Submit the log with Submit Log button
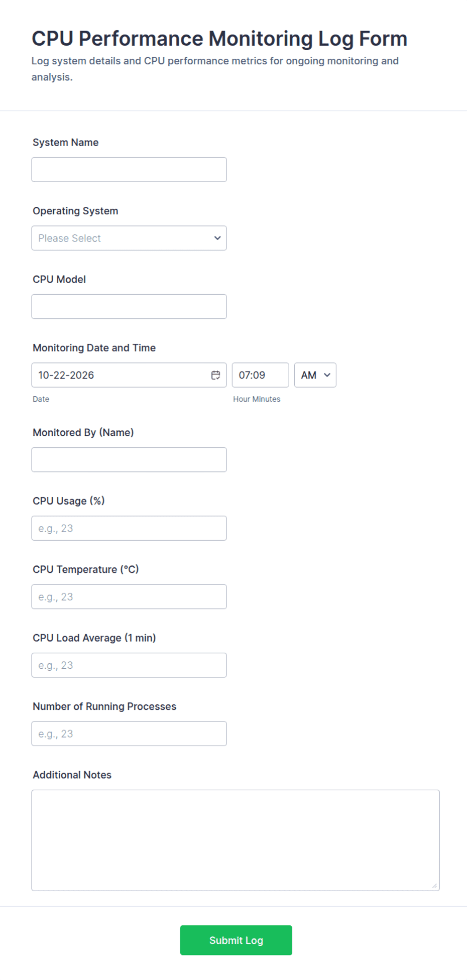Viewport: 467px width, 980px height. point(236,940)
